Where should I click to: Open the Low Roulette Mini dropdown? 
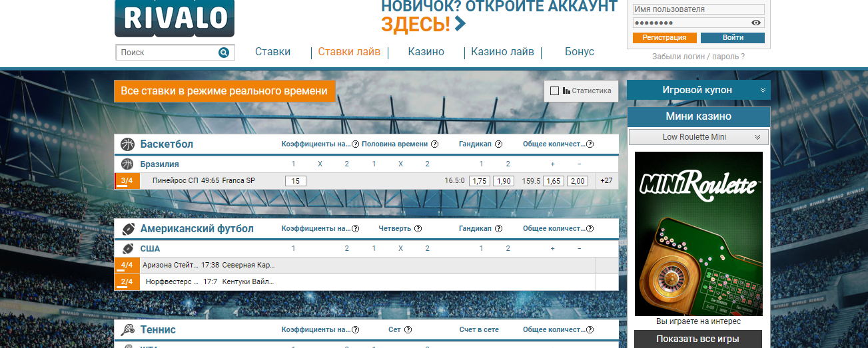coord(699,137)
